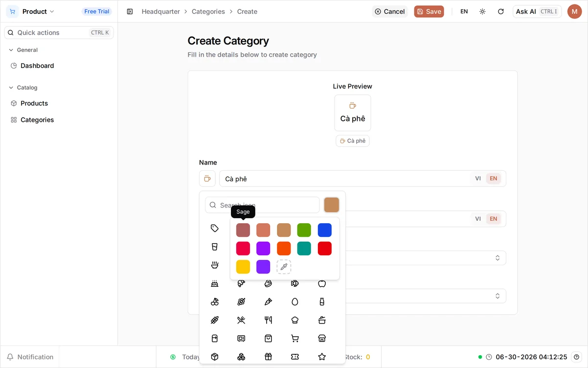
Task: Toggle the sidebar panel icon
Action: [130, 11]
